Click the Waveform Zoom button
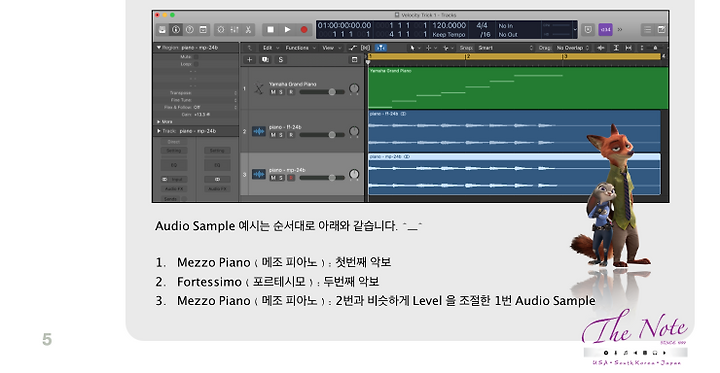Screen dimensions: 720x373 [601, 48]
